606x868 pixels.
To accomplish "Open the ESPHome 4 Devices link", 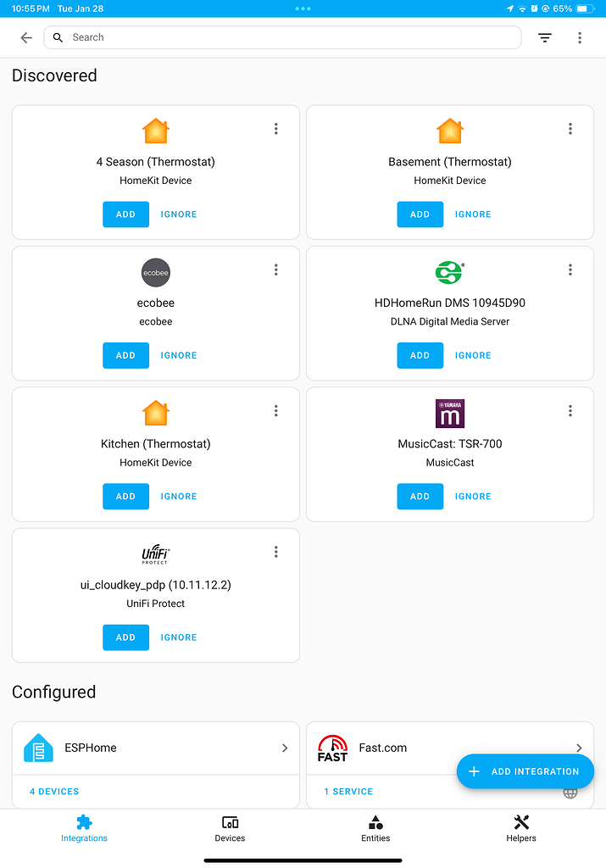I will pyautogui.click(x=54, y=792).
